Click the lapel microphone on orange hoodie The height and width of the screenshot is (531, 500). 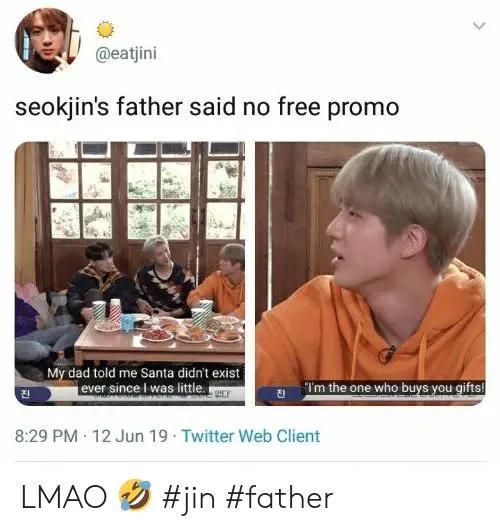(x=388, y=354)
